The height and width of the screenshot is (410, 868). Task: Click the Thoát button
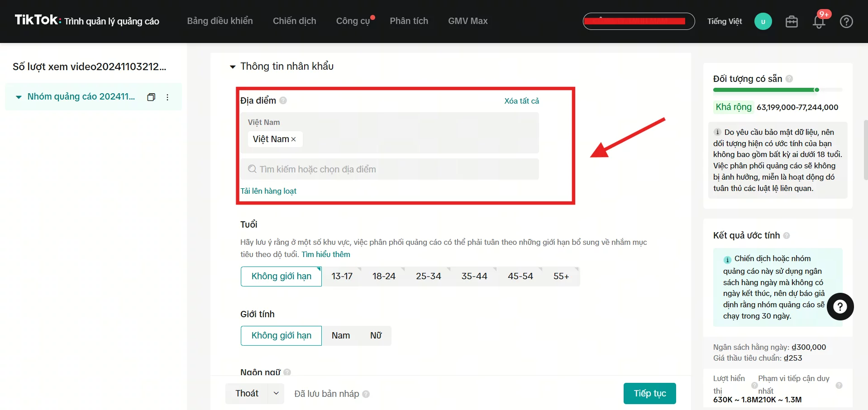[247, 394]
